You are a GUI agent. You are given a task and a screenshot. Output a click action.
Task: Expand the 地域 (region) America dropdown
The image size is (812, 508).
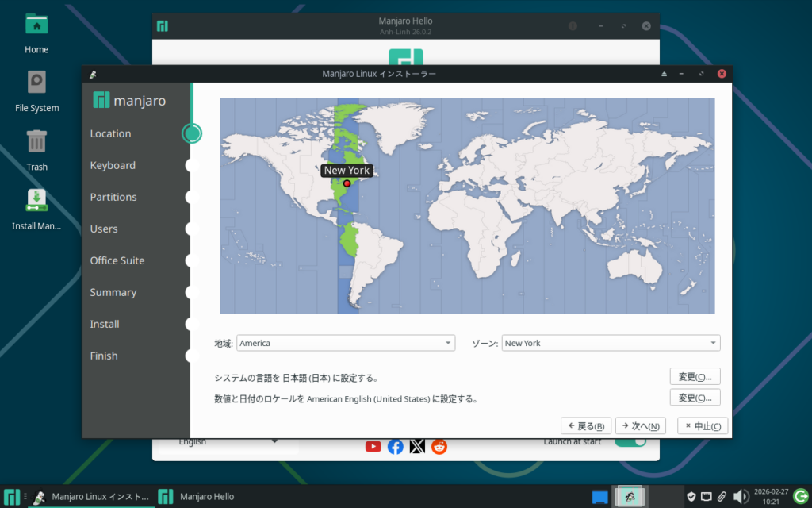click(x=346, y=343)
